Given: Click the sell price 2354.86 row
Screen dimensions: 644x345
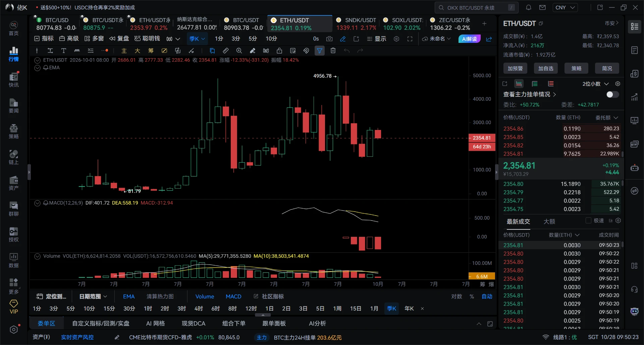Looking at the screenshot, I should (x=561, y=129).
